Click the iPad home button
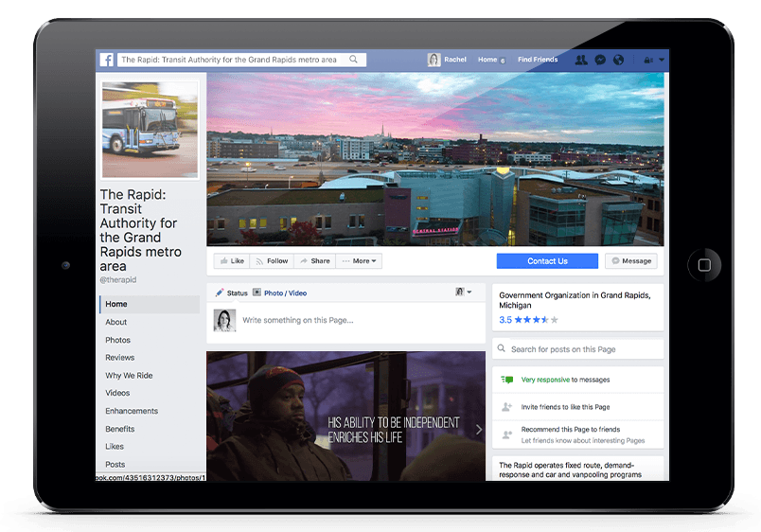Image resolution: width=761 pixels, height=532 pixels. [x=703, y=265]
